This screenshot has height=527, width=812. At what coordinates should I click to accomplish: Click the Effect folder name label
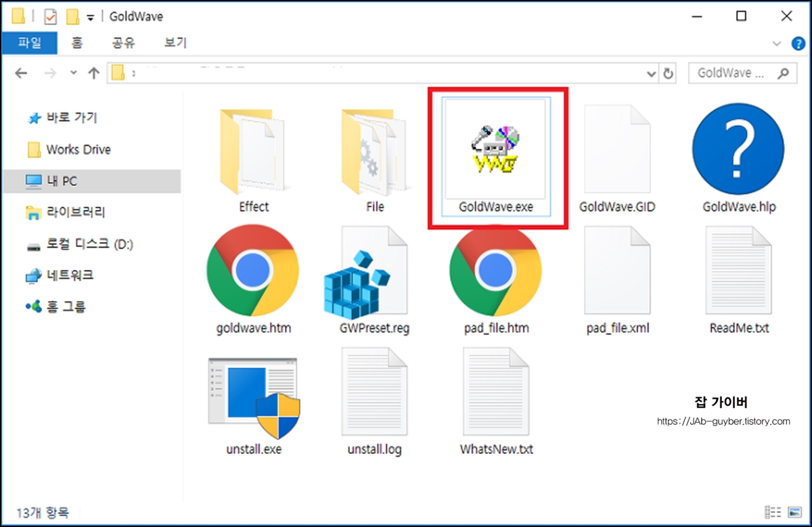pos(253,207)
